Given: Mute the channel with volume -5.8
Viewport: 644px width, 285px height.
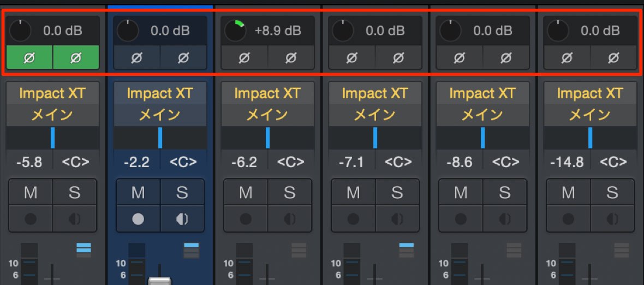Looking at the screenshot, I should coord(31,192).
